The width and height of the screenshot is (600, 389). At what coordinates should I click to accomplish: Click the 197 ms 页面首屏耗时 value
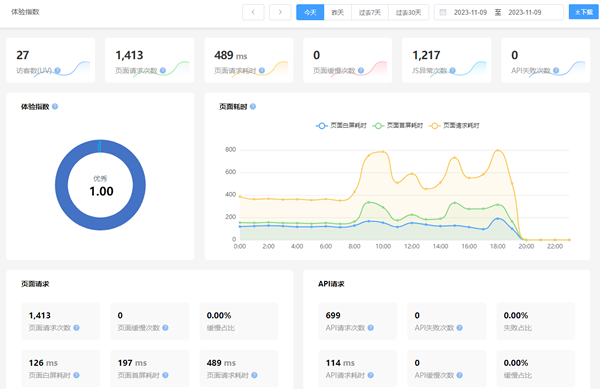click(132, 363)
